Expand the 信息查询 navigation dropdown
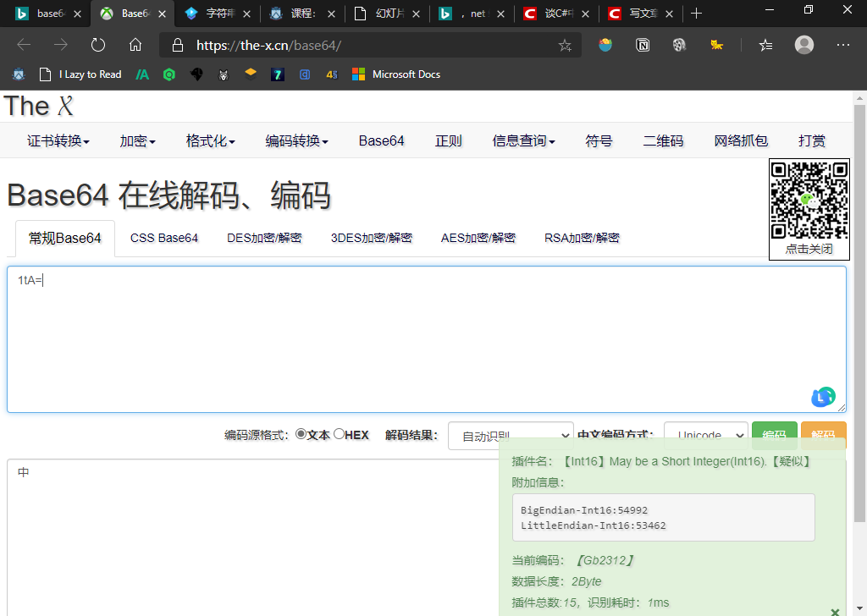 523,141
